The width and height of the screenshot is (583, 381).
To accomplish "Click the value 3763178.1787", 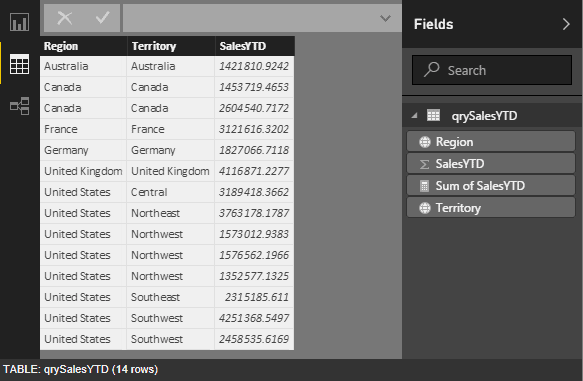I will pos(254,213).
